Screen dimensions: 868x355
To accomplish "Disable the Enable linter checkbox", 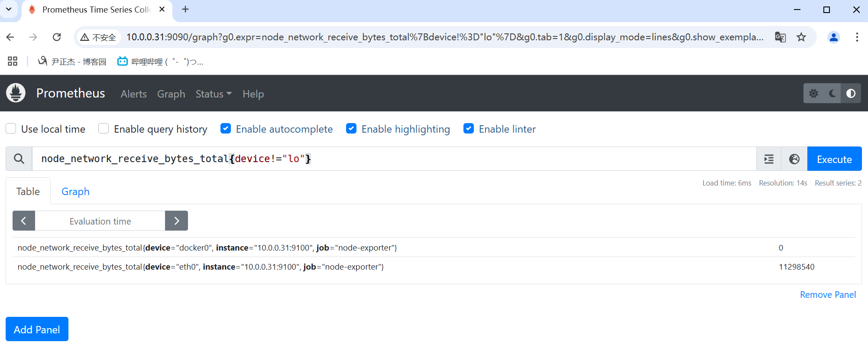I will tap(469, 129).
